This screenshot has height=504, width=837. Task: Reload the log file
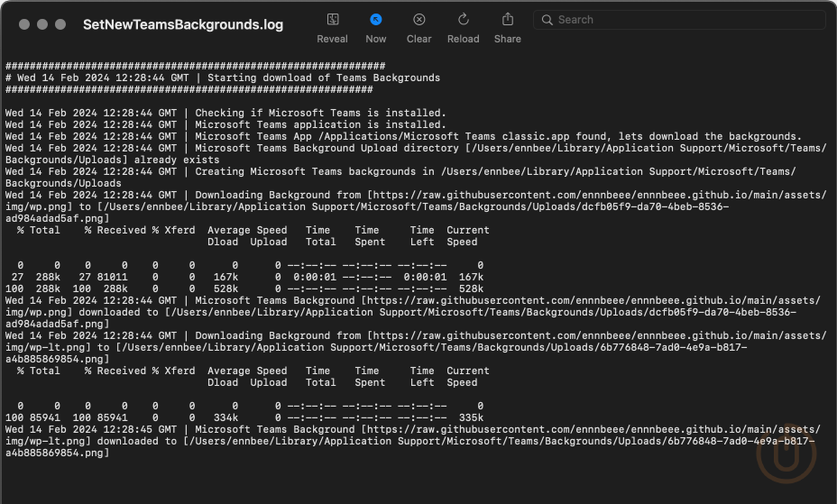point(464,20)
